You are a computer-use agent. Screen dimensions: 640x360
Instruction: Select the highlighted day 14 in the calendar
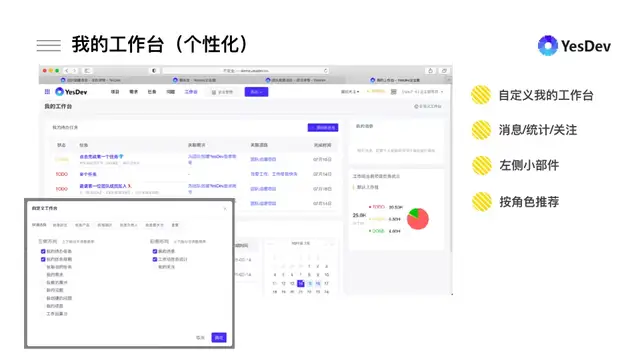301,283
